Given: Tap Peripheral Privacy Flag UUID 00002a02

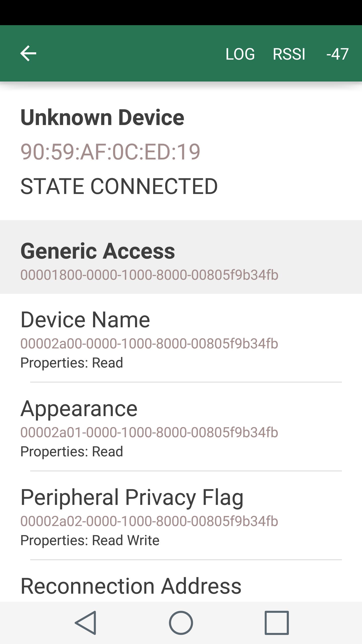Looking at the screenshot, I should click(149, 521).
